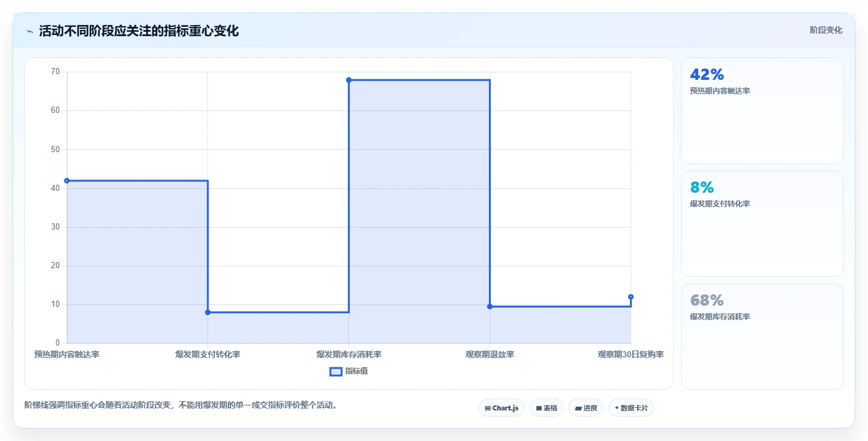
Task: Click the title 活动不同阶段应关注的指标重心变化
Action: point(139,31)
